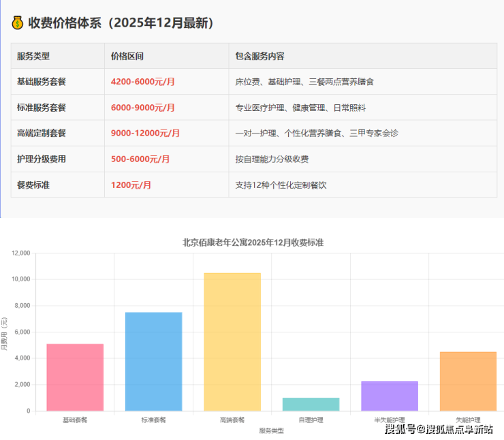Select the orange 失能护理 bar

[467, 381]
